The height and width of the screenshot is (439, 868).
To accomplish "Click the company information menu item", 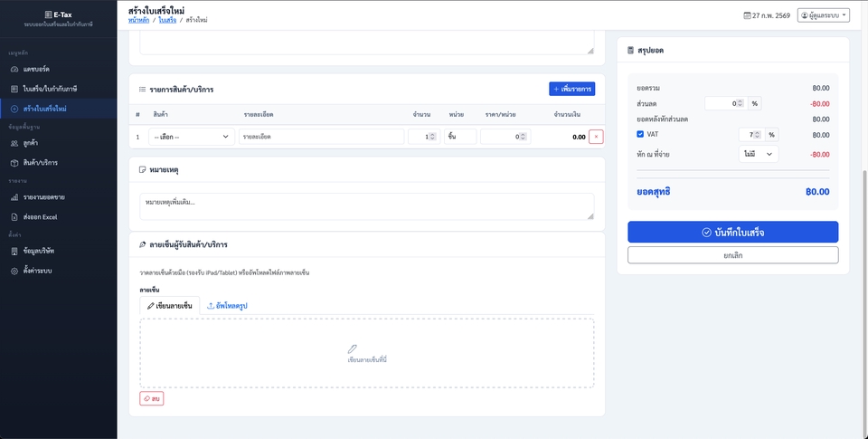I will pos(38,251).
